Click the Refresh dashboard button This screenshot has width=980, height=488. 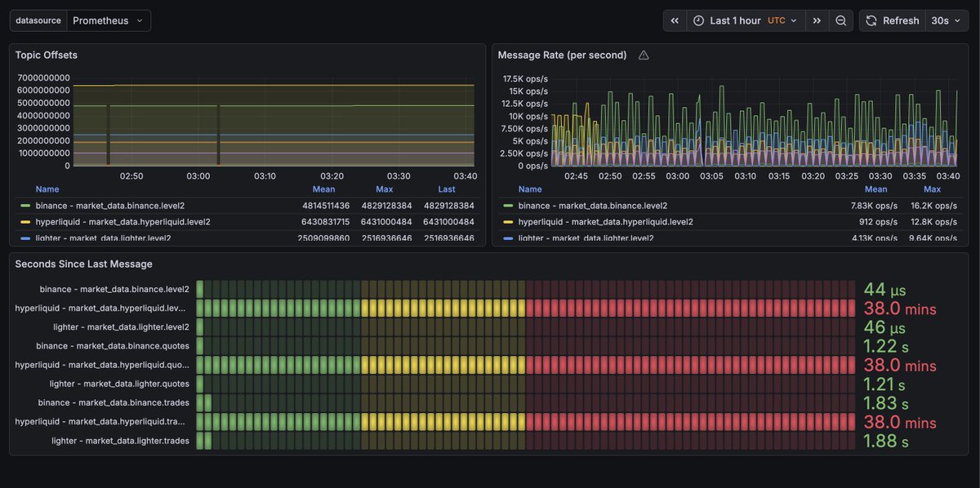click(892, 20)
